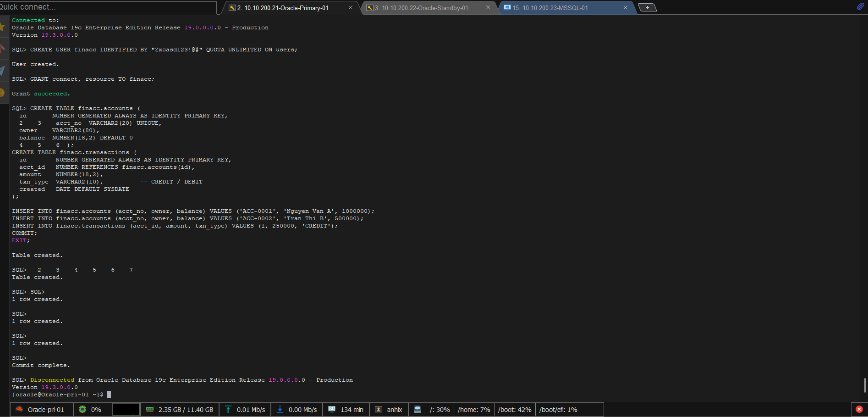Click the CPU usage graph
Viewport: 868px width, 417px height.
click(x=126, y=409)
